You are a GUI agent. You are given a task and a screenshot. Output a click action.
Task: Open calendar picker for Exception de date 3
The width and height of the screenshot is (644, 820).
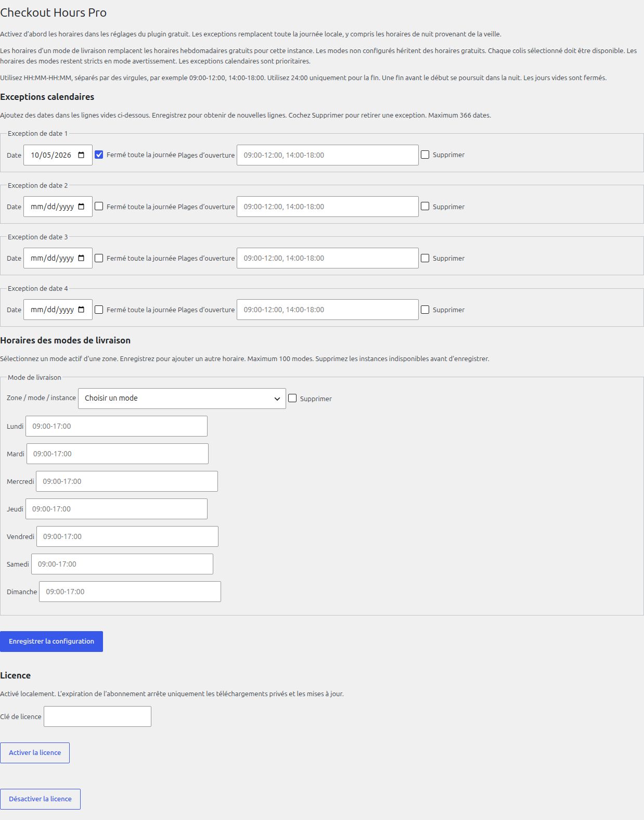pos(81,258)
